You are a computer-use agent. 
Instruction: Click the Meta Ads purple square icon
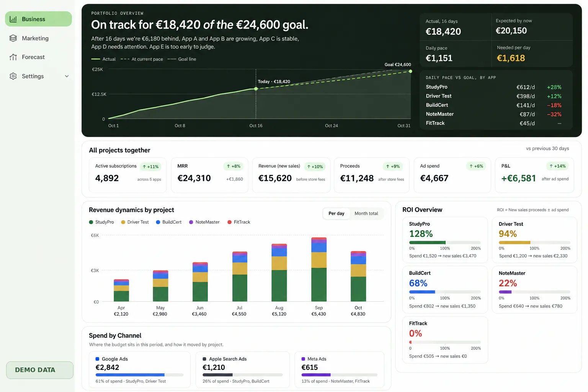coord(303,359)
